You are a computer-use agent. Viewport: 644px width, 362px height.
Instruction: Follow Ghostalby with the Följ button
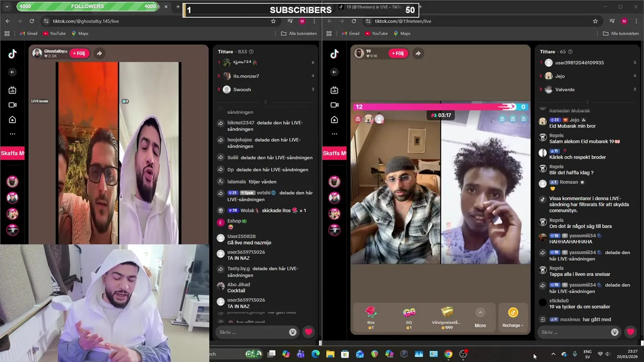(x=79, y=53)
